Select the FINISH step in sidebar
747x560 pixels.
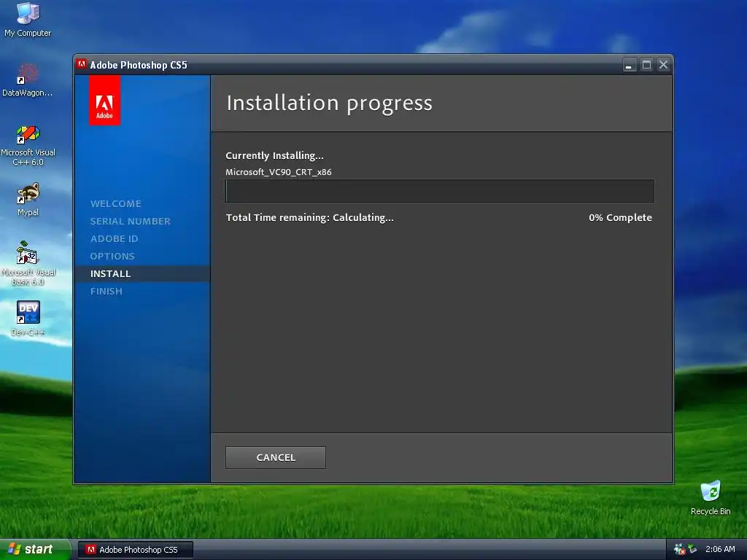coord(107,291)
